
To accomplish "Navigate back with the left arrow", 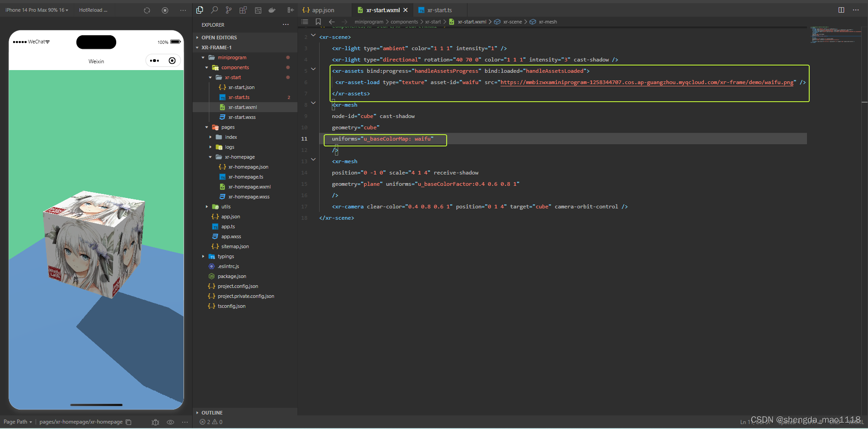I will pyautogui.click(x=332, y=22).
